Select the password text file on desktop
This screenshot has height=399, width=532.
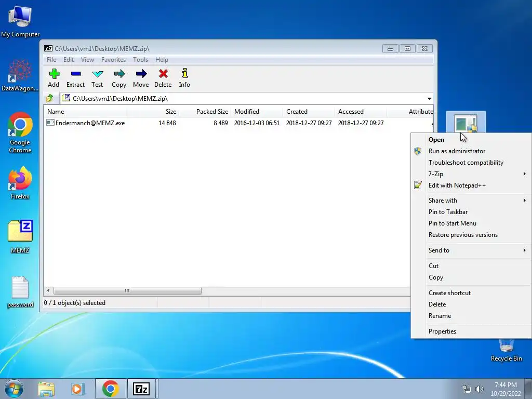point(20,292)
